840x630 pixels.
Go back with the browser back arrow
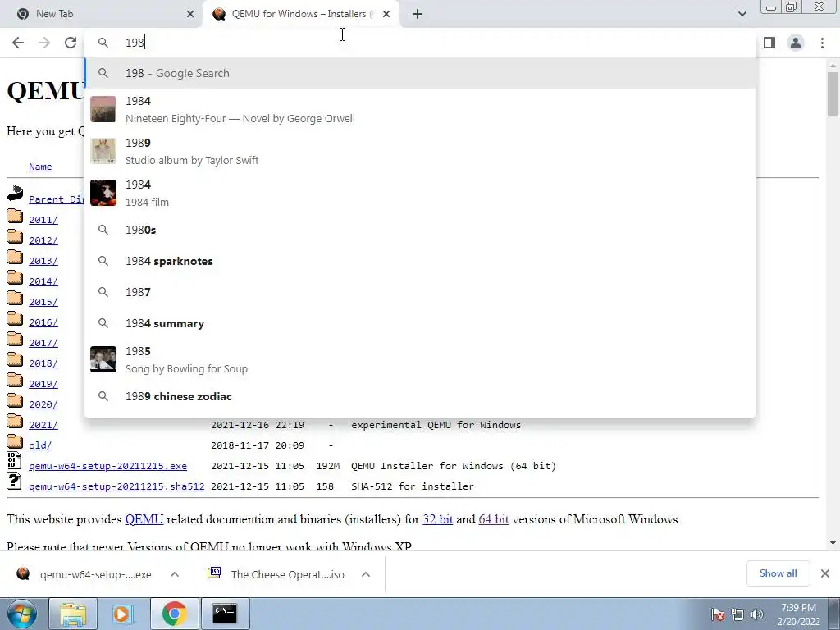click(x=18, y=43)
